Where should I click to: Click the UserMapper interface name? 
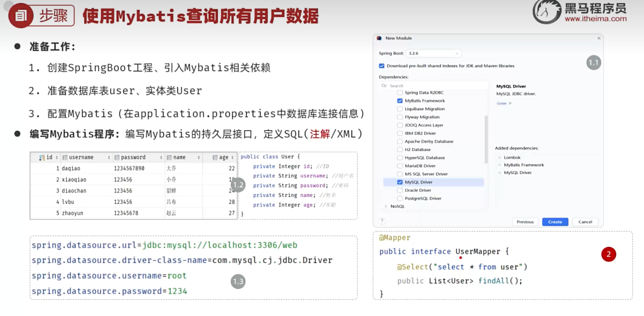[478, 252]
